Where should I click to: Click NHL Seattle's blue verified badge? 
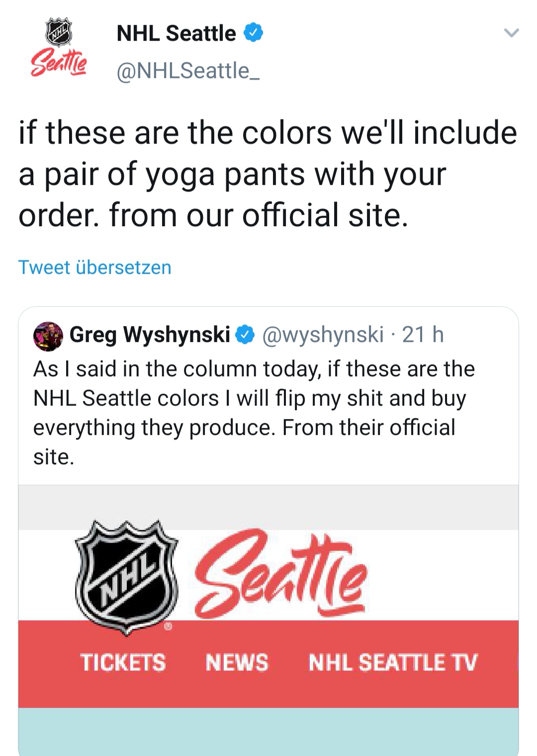coord(254,33)
